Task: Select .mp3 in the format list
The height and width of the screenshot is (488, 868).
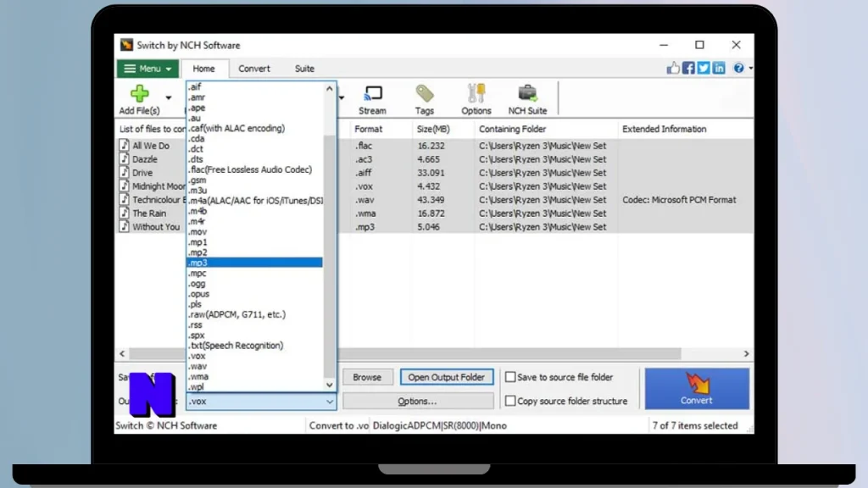Action: tap(254, 263)
